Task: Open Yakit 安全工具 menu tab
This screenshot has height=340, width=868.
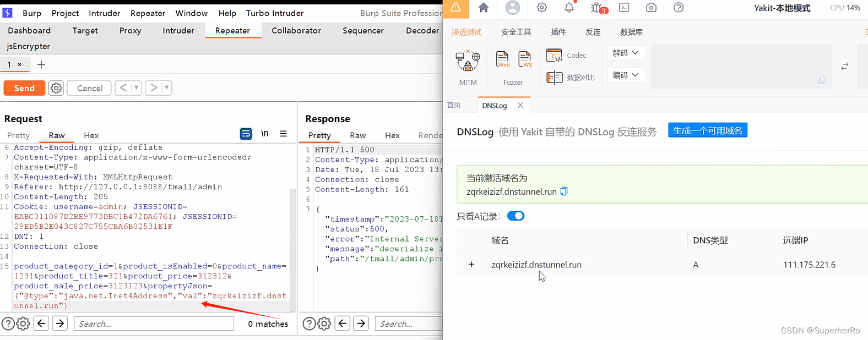Action: pos(516,32)
